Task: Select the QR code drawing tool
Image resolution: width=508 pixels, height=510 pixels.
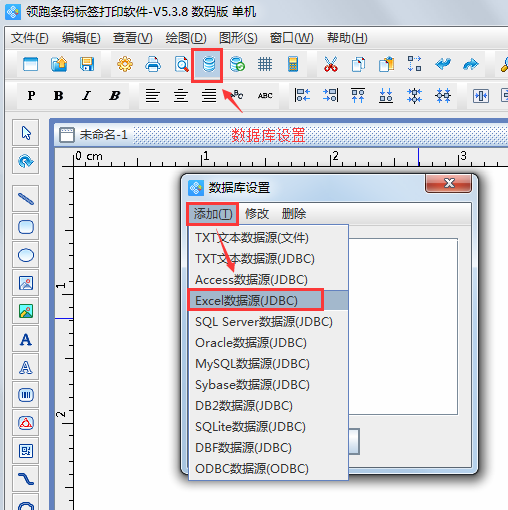Action: [26, 451]
